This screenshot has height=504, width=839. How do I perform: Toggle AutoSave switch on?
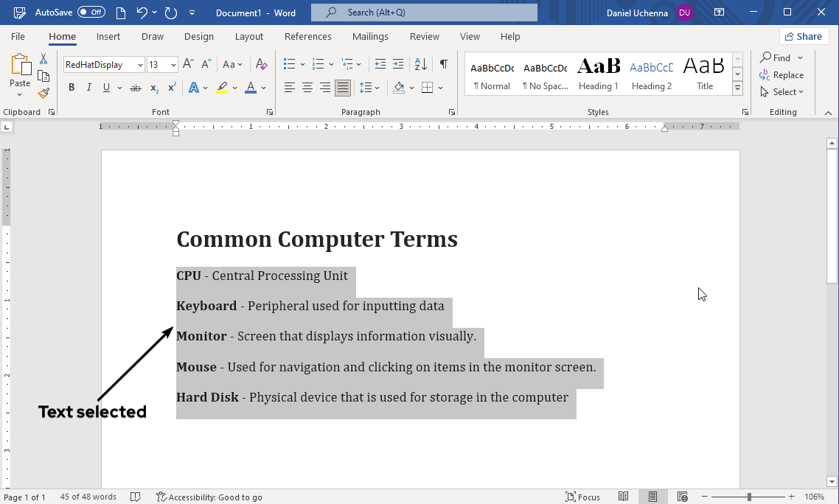click(91, 13)
